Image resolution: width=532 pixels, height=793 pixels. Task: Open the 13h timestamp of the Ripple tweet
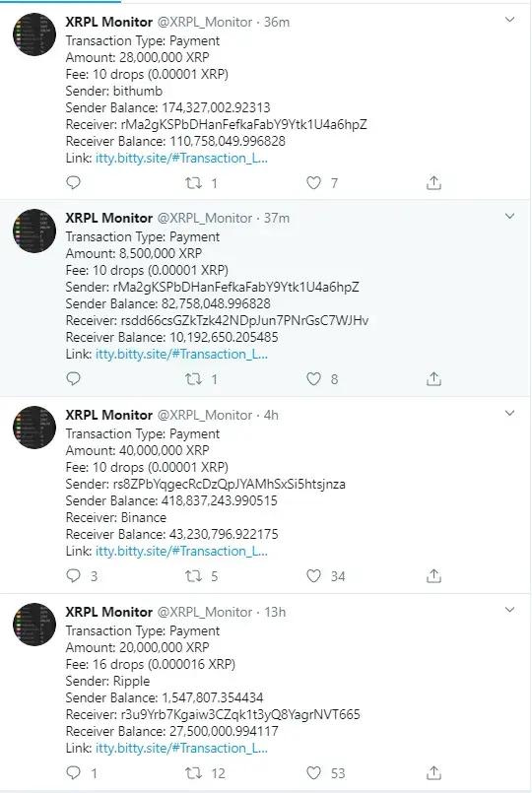point(275,612)
